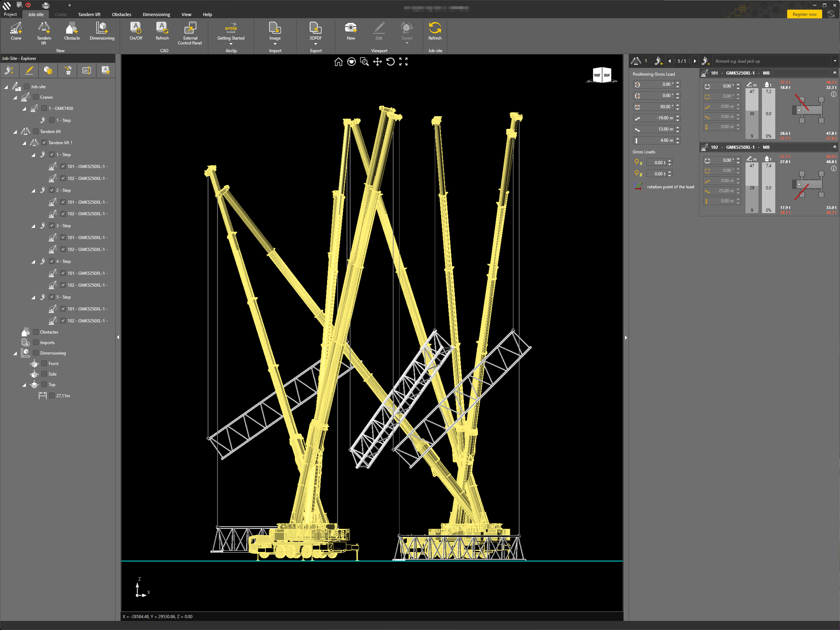Uncheck the Tandem lift 1 checkbox

coord(44,143)
